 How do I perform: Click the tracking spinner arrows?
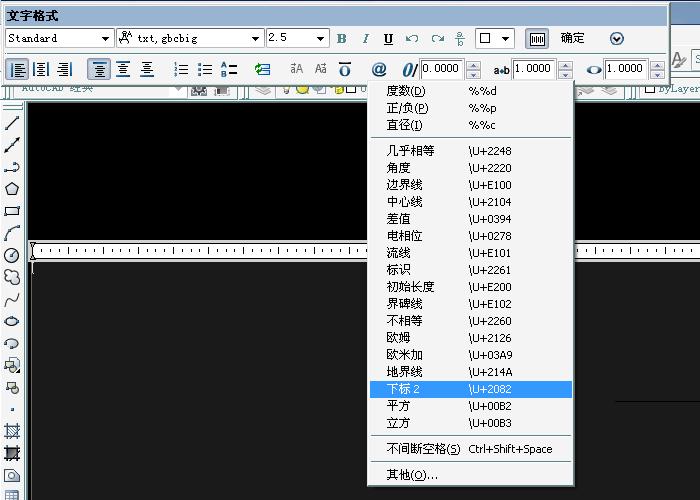(566, 70)
